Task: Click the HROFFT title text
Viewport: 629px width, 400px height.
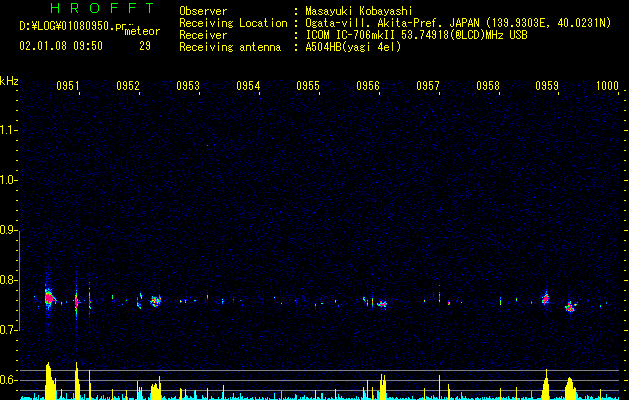Action: click(x=103, y=8)
